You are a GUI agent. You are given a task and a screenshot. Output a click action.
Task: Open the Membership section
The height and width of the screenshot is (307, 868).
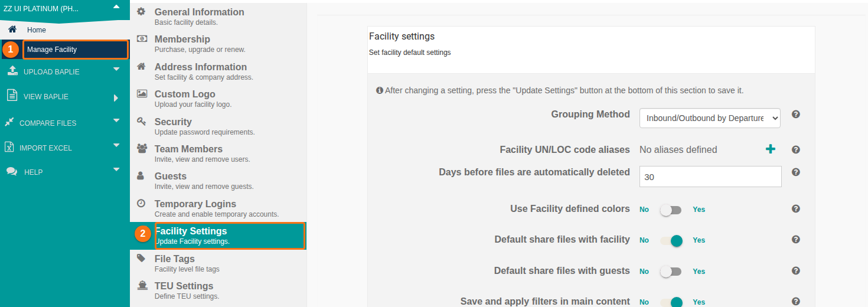coord(218,44)
